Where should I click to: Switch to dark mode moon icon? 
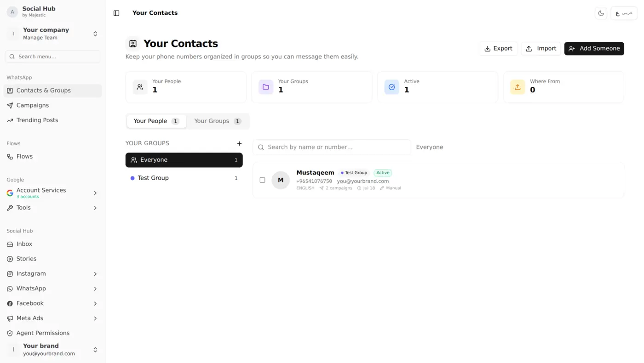point(601,13)
